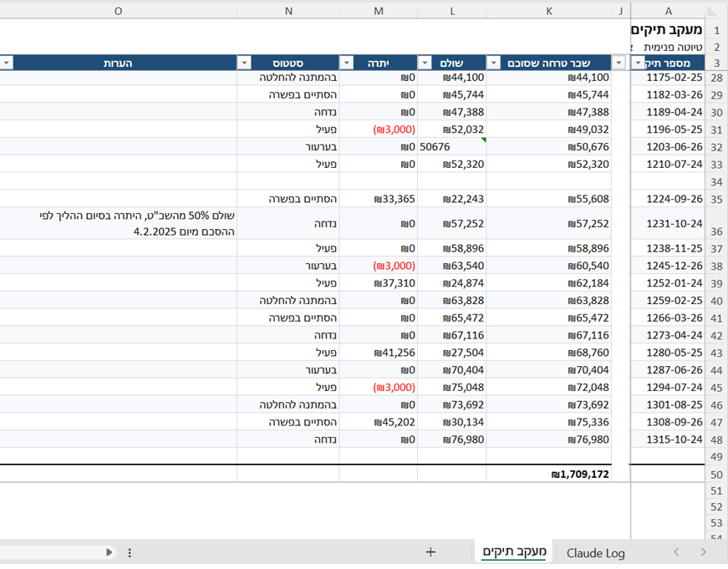Select the מעקב תיקים sheet tab
728x569 pixels.
pyautogui.click(x=514, y=551)
